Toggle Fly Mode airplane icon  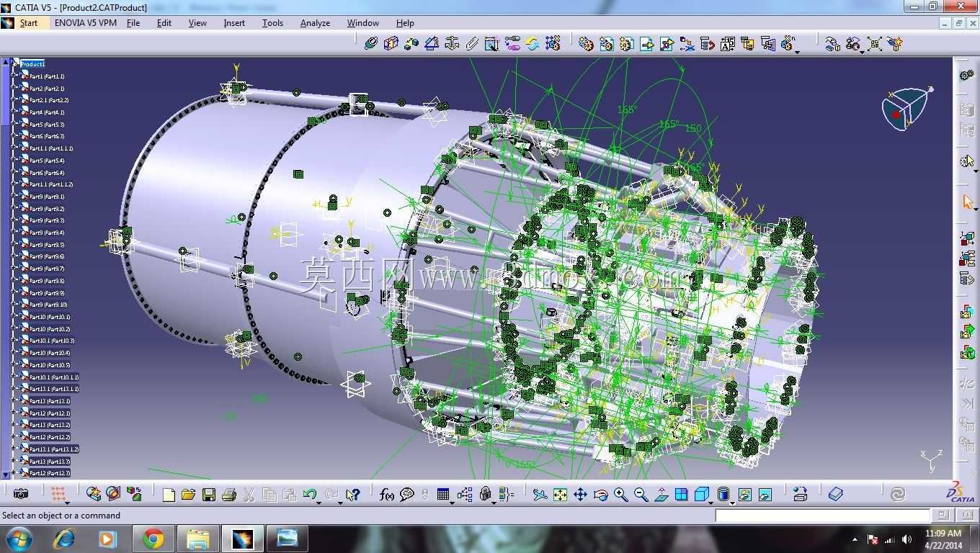pyautogui.click(x=540, y=495)
